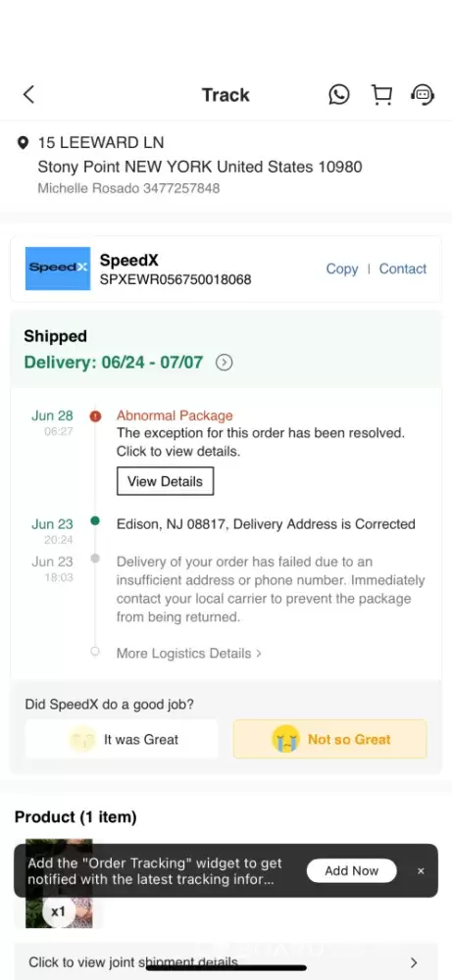Tap the location pin icon
This screenshot has height=980, width=452.
[x=24, y=143]
